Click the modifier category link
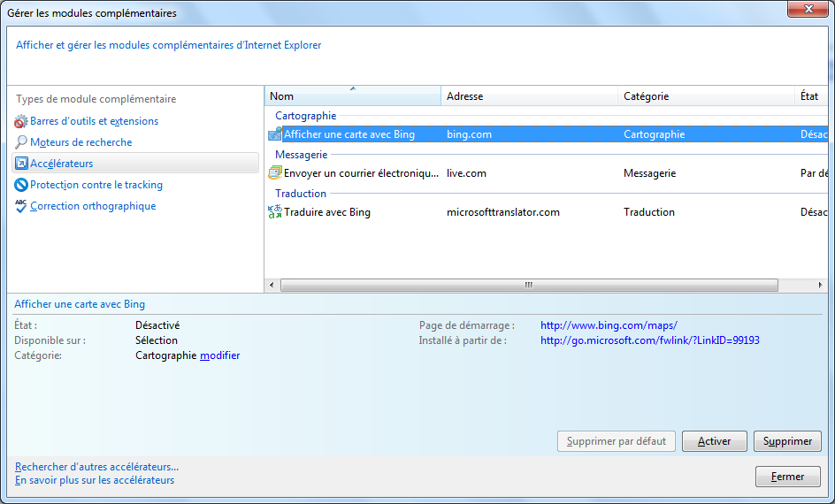Viewport: 835px width, 504px height. (x=220, y=355)
